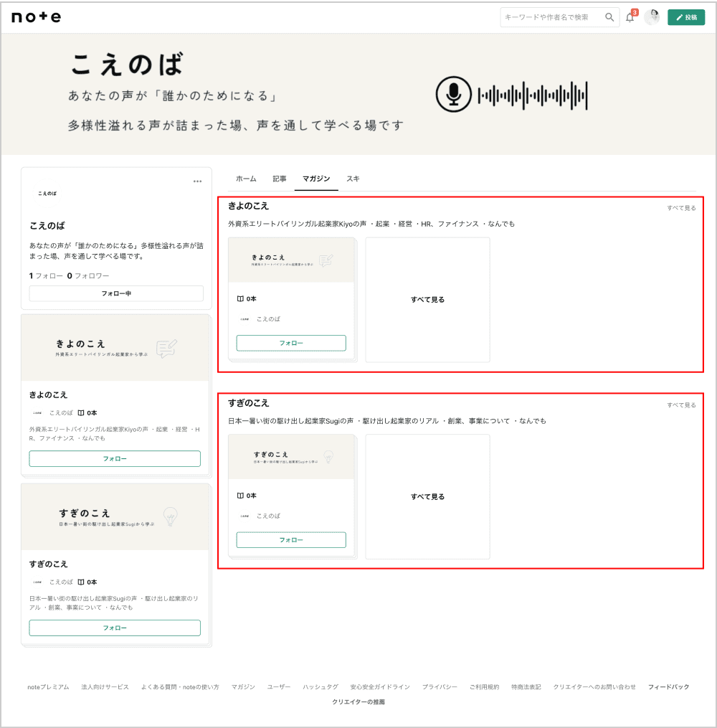
Task: Open すぎのこえ magazine thumbnail in main area
Action: click(x=291, y=457)
